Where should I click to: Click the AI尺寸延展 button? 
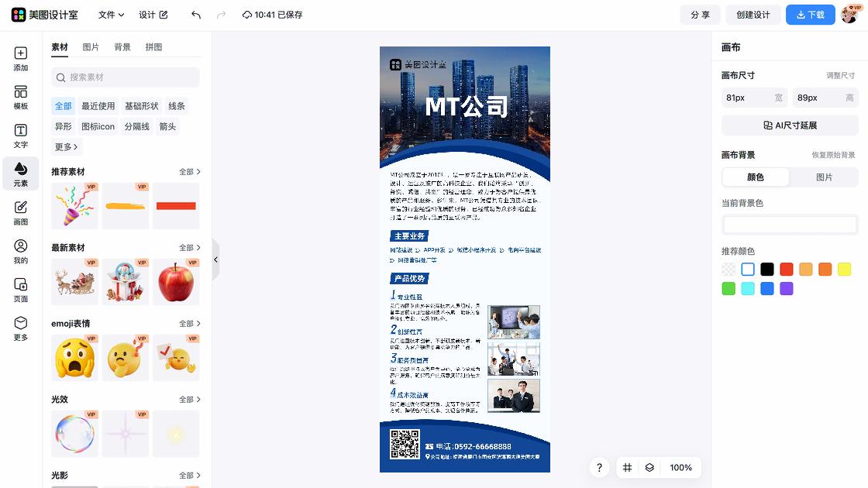click(x=789, y=125)
